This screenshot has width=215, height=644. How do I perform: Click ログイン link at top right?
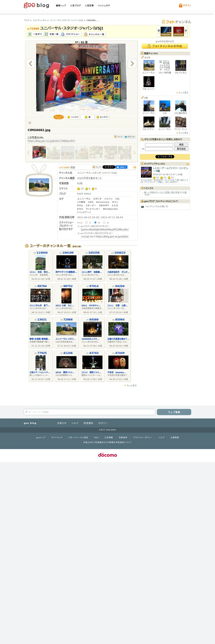coord(187,5)
